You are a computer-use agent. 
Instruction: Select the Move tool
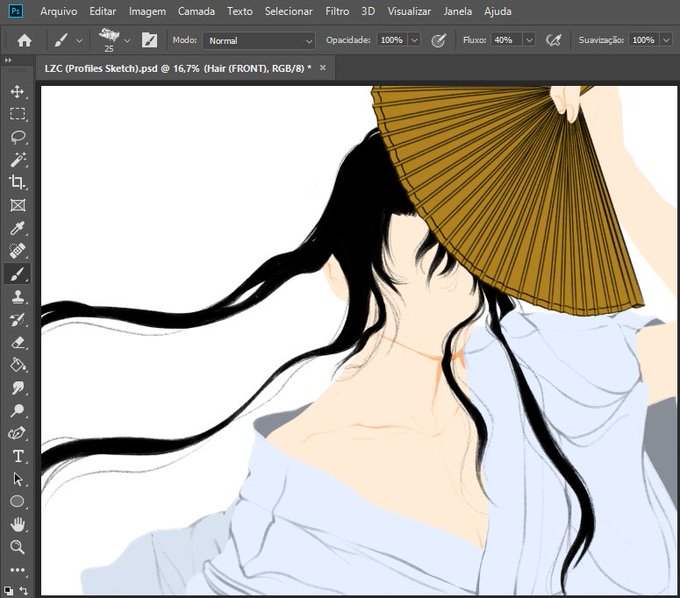[x=17, y=91]
